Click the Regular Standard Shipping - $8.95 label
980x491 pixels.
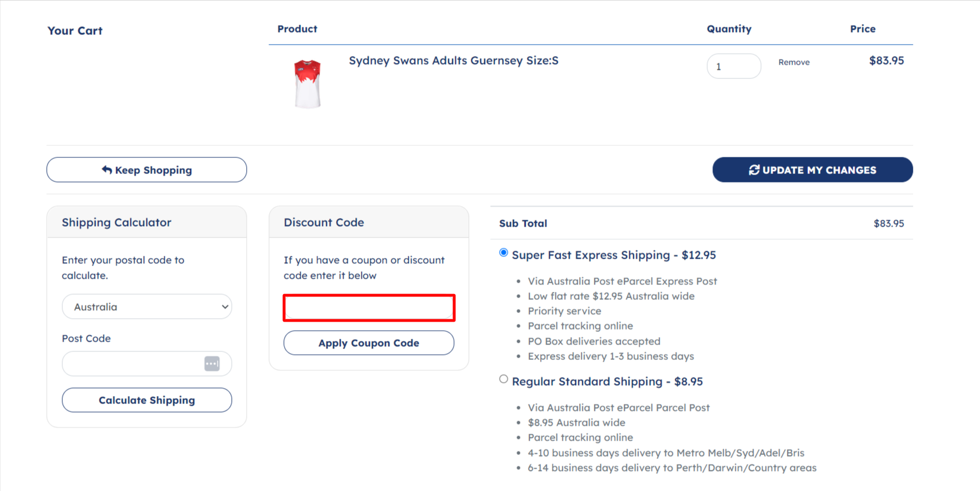[607, 382]
